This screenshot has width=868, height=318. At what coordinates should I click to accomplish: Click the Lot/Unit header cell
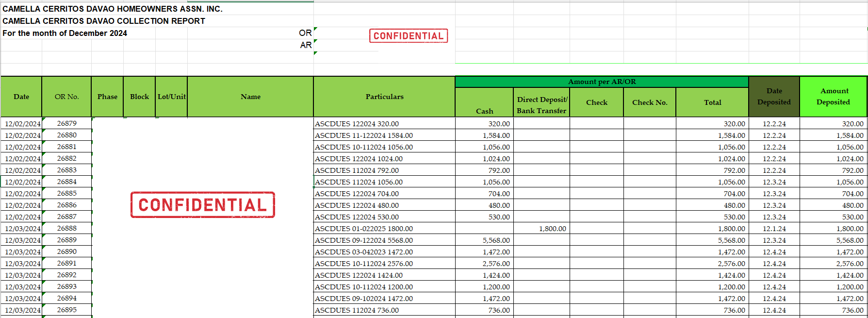[171, 97]
